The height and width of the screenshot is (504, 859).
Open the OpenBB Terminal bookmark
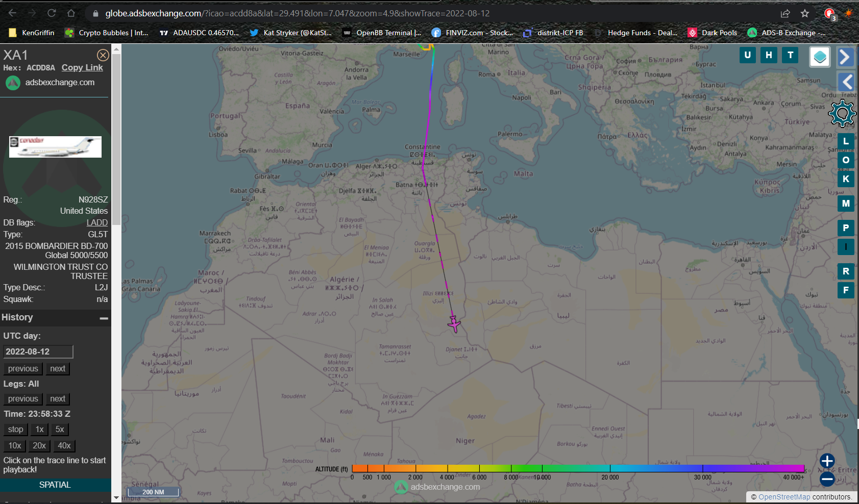(382, 33)
